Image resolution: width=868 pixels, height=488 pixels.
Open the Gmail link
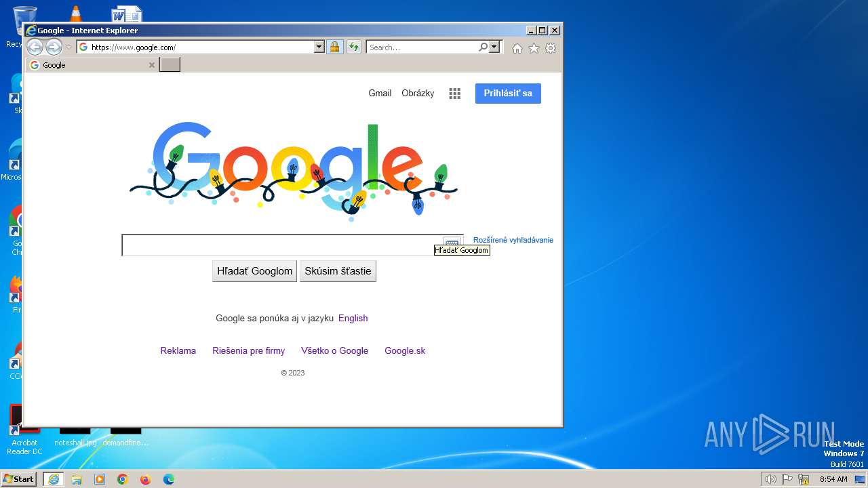pyautogui.click(x=380, y=94)
